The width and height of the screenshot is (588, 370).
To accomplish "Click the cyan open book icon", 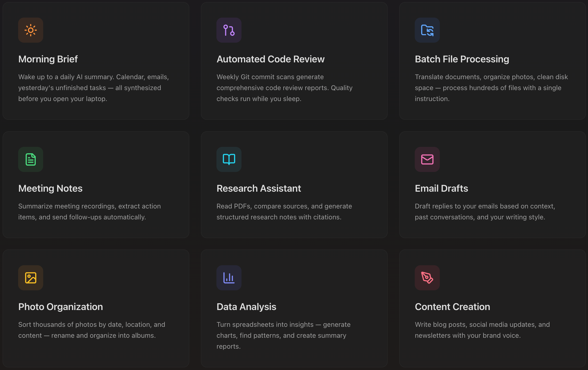I will pos(229,159).
